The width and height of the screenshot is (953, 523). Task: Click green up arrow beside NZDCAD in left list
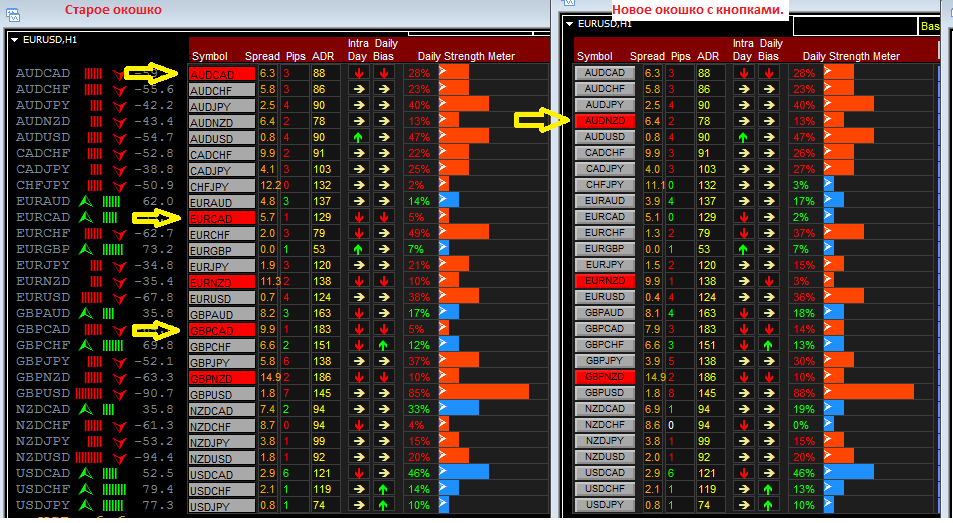point(86,409)
